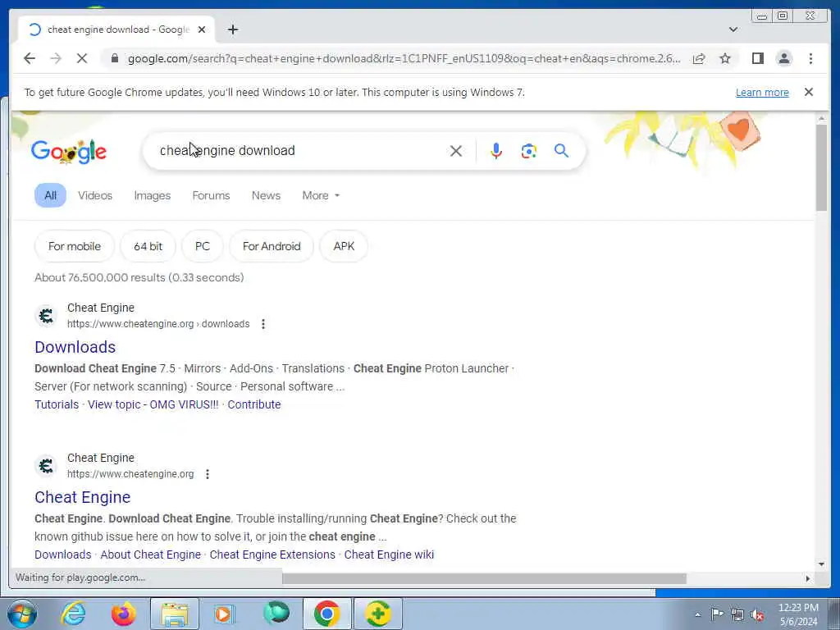Open Cheat Engine wiki sitelink
840x630 pixels.
[x=389, y=555]
